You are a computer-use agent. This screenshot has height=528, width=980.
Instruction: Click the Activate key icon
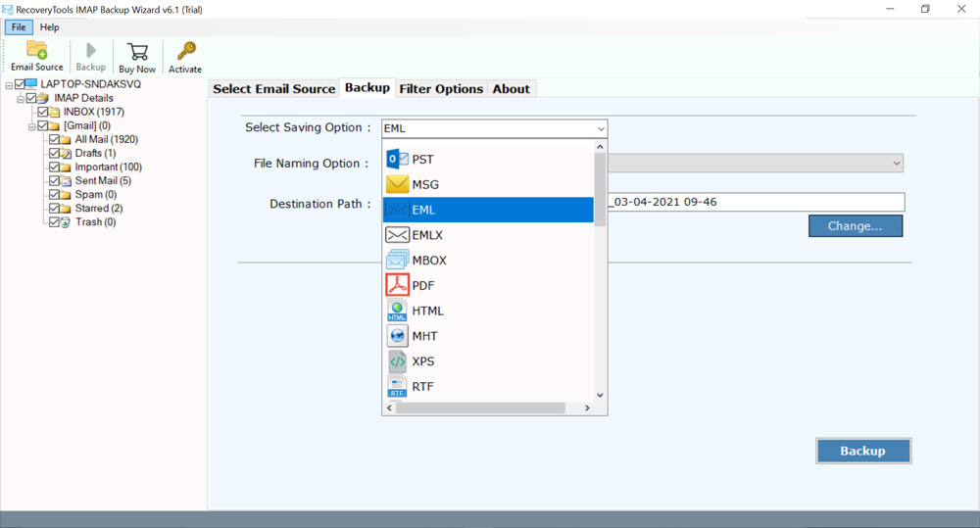pyautogui.click(x=185, y=51)
